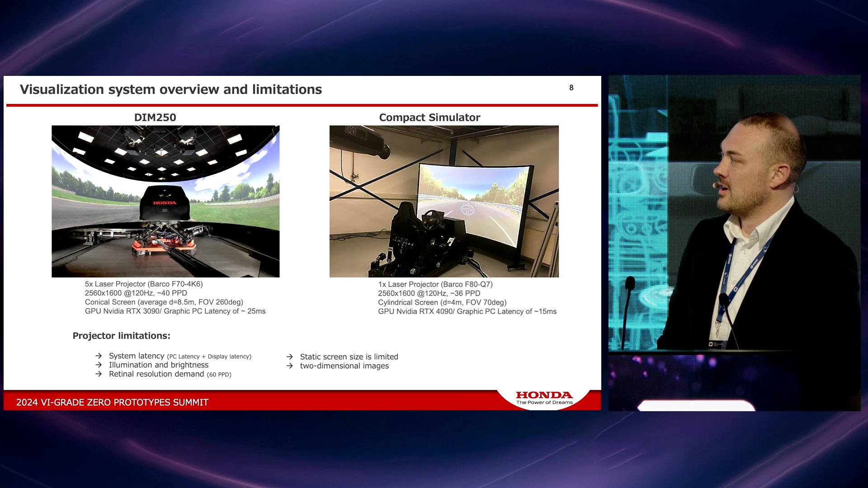
Task: Click the arrow bullet before two-dimensional images
Action: 290,366
